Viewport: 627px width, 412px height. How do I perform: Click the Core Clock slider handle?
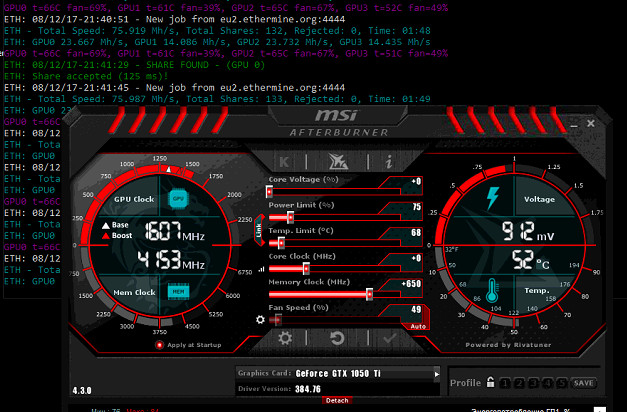point(306,268)
